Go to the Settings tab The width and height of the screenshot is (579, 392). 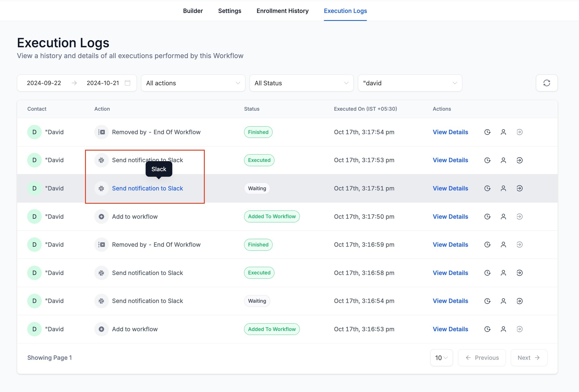pos(230,11)
